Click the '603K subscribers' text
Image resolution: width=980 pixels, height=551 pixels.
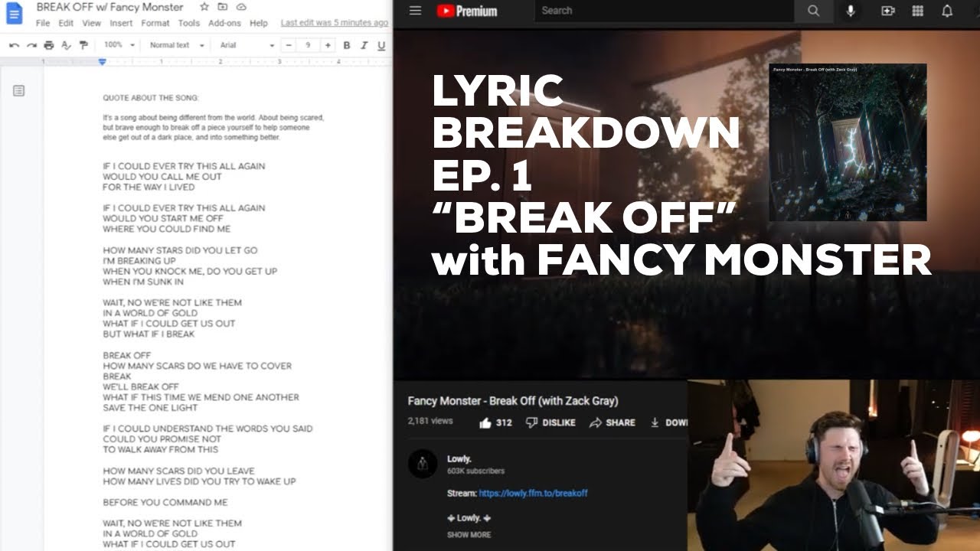[475, 471]
